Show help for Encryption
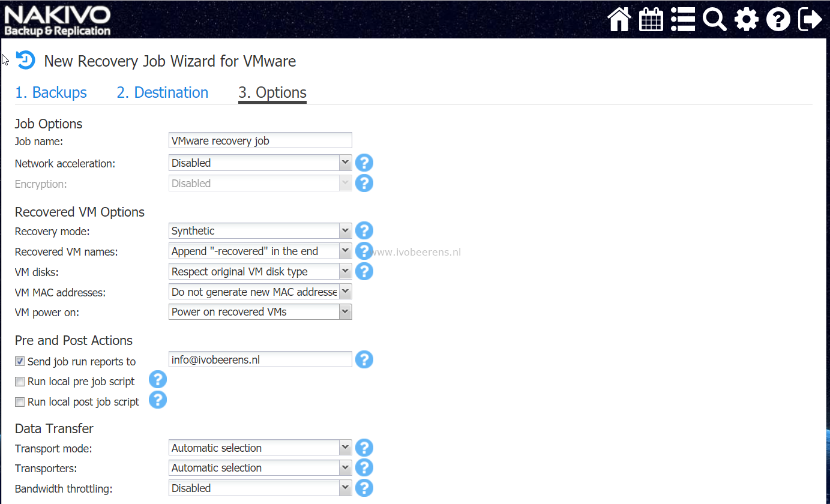The image size is (830, 504). [364, 183]
